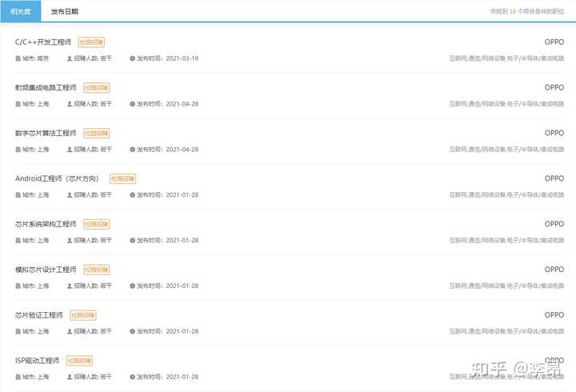
Task: Switch to the 发布日期 sorting tab
Action: coord(64,11)
